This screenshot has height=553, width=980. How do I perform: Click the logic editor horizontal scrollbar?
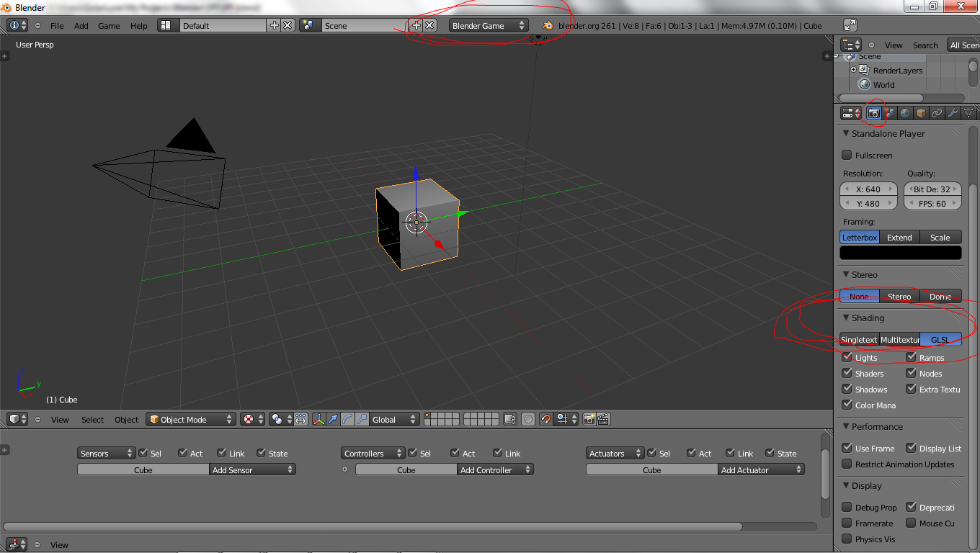[x=373, y=527]
